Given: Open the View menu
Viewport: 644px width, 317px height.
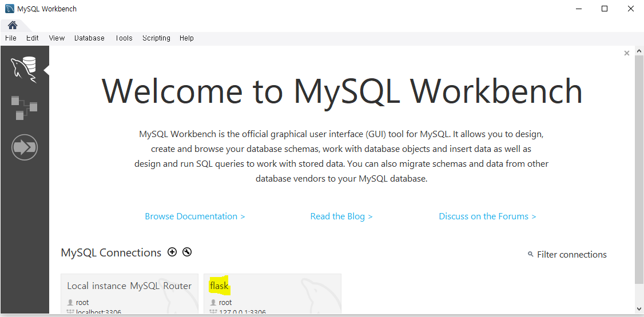Looking at the screenshot, I should (57, 38).
